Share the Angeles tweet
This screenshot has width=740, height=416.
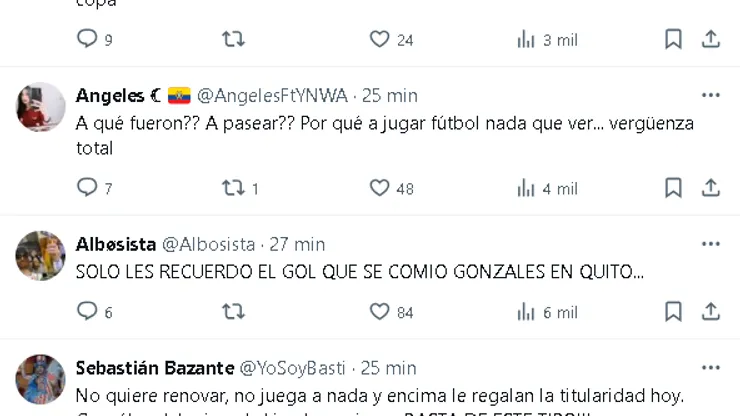point(711,188)
